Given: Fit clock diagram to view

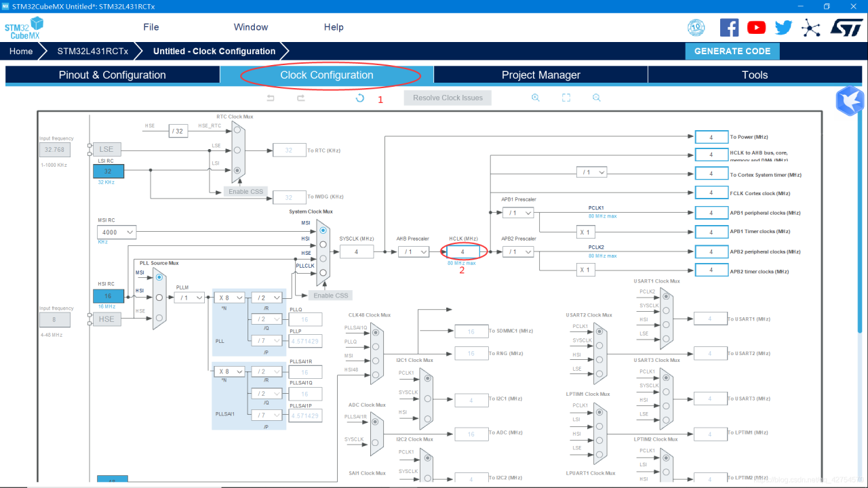Looking at the screenshot, I should (x=566, y=98).
